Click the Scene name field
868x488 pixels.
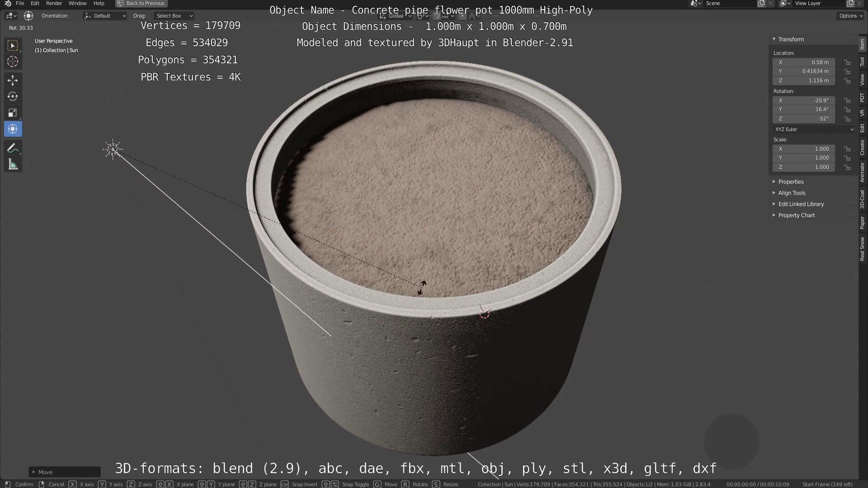point(730,3)
